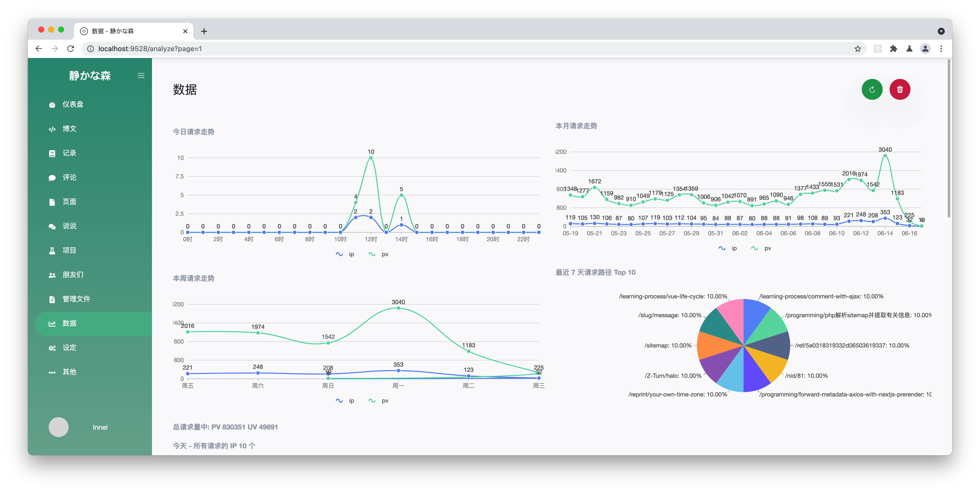Reload the page in browser toolbar
The height and width of the screenshot is (492, 980).
(71, 49)
